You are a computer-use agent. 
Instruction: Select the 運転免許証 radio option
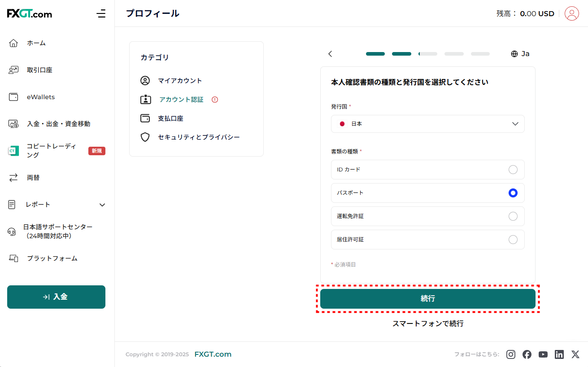click(x=513, y=216)
